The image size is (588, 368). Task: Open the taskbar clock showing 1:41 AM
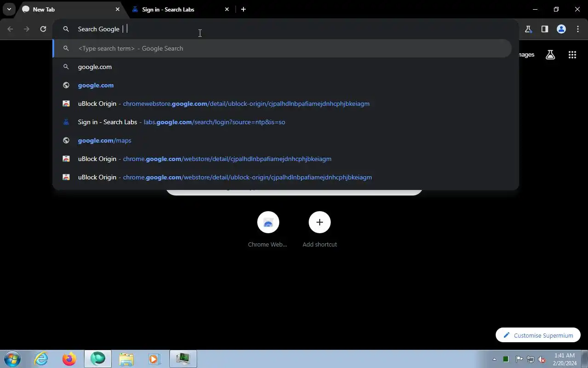565,359
